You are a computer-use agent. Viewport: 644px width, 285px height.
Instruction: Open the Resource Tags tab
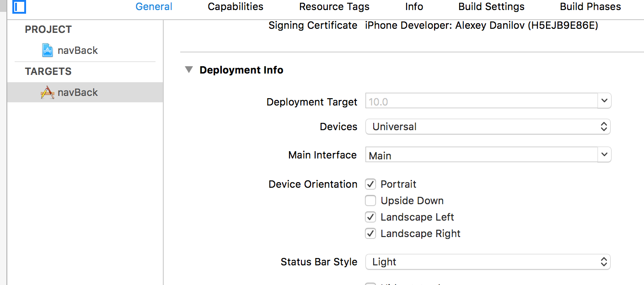pyautogui.click(x=334, y=6)
